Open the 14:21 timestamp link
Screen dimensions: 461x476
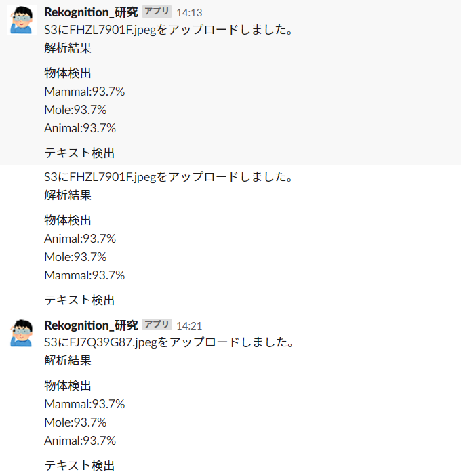coord(189,325)
